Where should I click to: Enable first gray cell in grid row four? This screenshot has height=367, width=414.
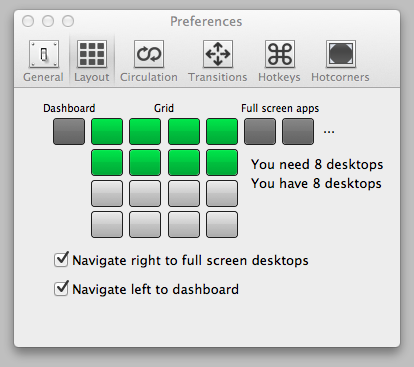pos(107,224)
